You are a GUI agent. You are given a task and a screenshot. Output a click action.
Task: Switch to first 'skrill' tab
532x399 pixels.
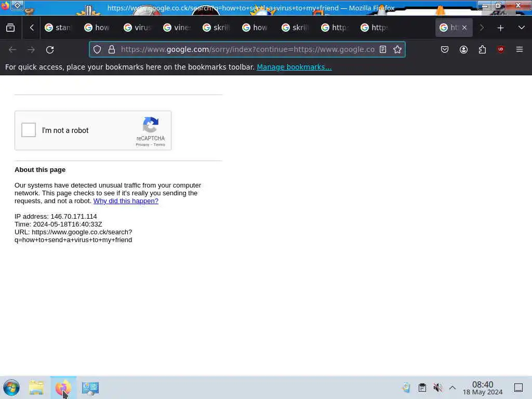coord(216,28)
